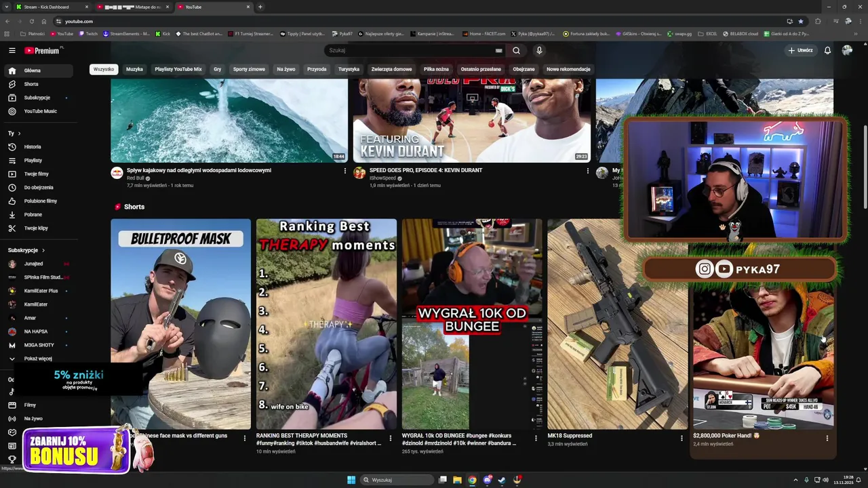Click the Szukaj search input field
The height and width of the screenshot is (488, 868).
pyautogui.click(x=410, y=50)
